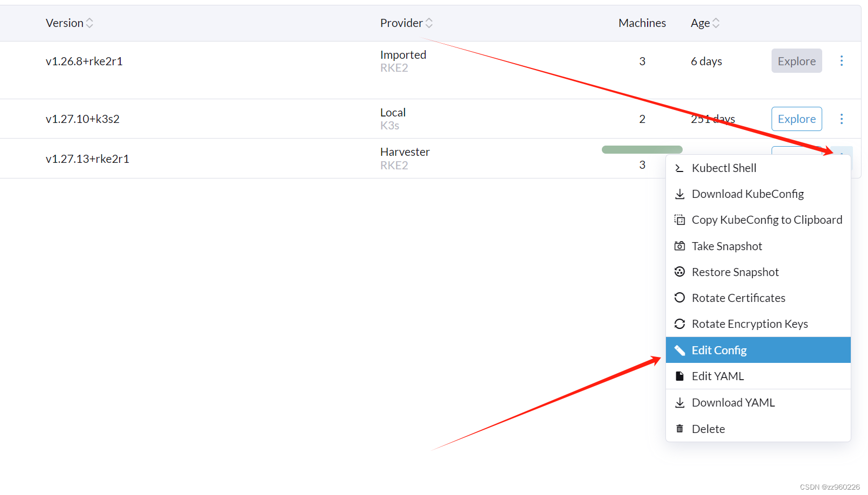Screen dimensions: 868x495
Task: Click the green progress bar in Harvester row
Action: click(642, 150)
